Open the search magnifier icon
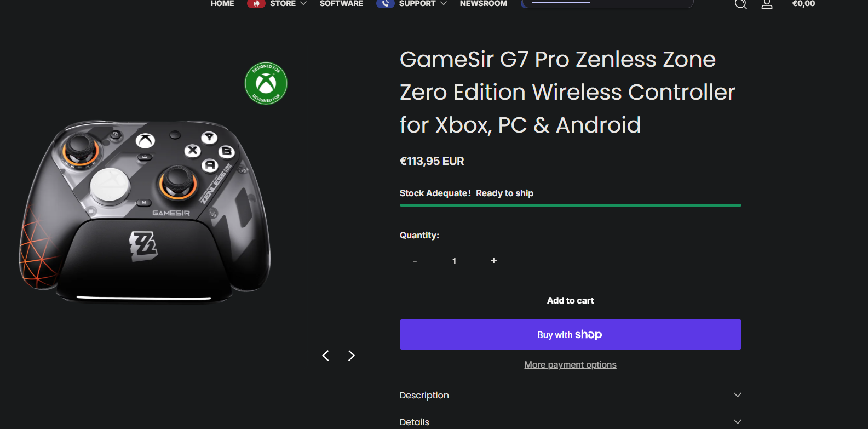The width and height of the screenshot is (868, 429). pyautogui.click(x=741, y=4)
